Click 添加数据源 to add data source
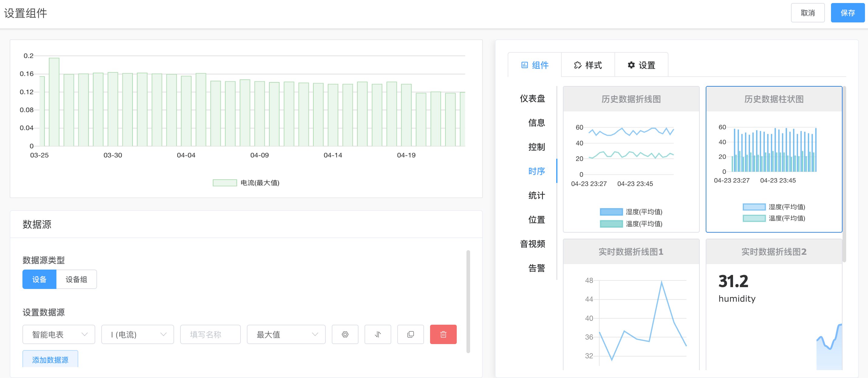Viewport: 868px width, 378px height. click(50, 360)
